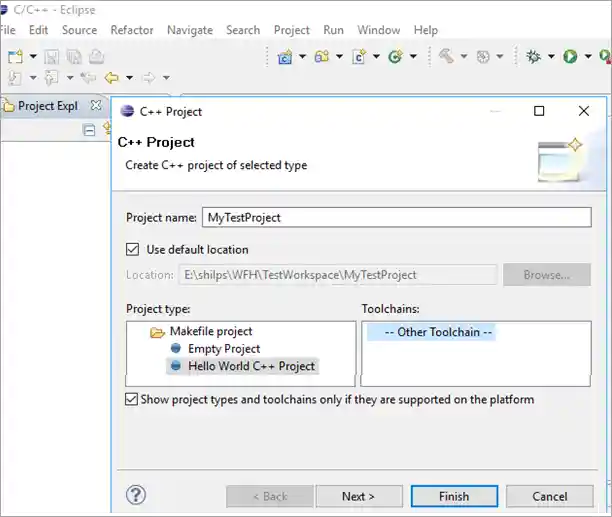Click the Next > button
Viewport: 612px width, 517px height.
(359, 496)
